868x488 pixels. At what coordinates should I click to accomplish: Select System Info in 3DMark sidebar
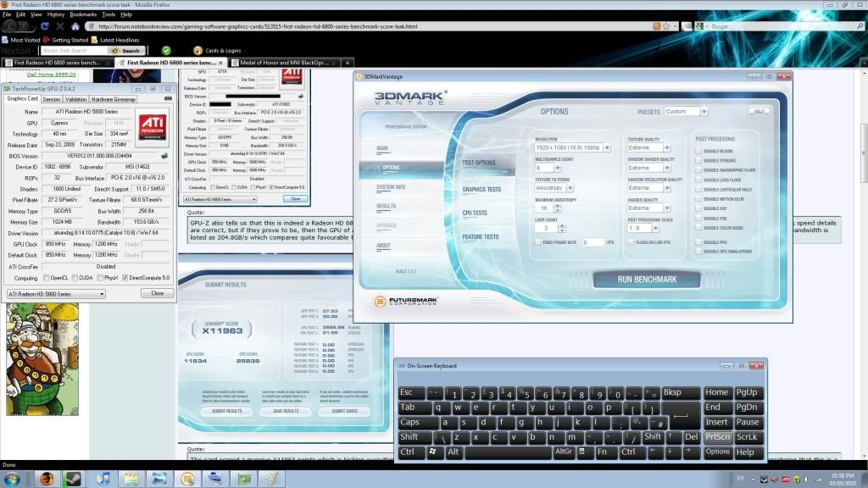[391, 187]
